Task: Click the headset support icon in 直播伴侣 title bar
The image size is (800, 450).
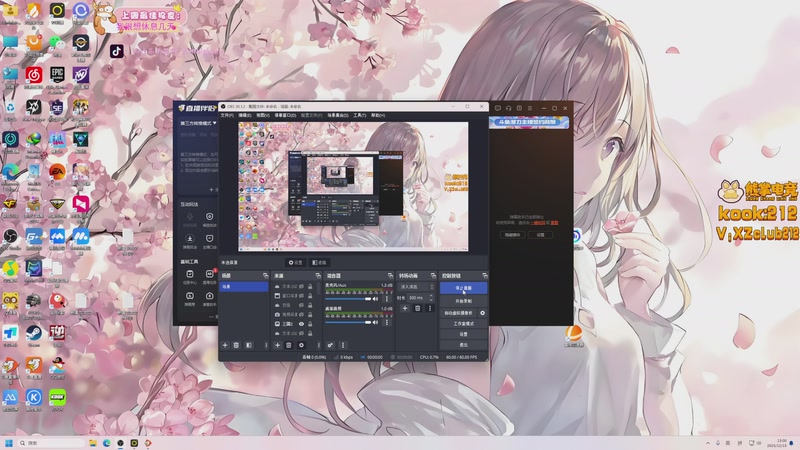Action: (509, 108)
